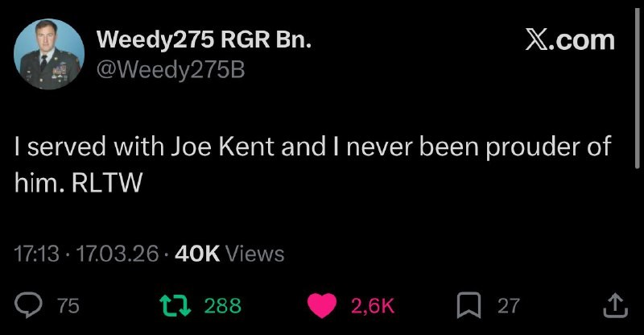The width and height of the screenshot is (644, 335).
Task: Click the share upload icon
Action: click(x=614, y=305)
